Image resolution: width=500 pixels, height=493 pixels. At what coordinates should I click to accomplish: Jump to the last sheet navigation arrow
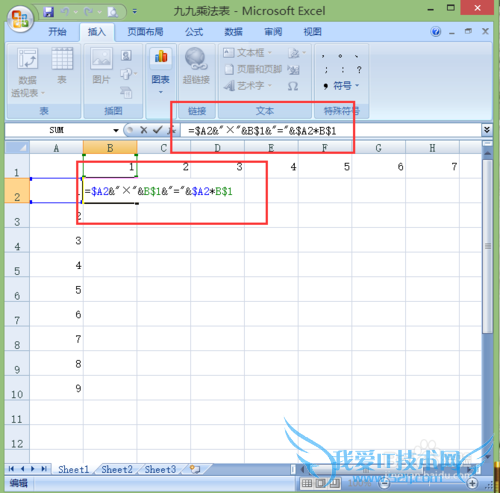click(44, 469)
